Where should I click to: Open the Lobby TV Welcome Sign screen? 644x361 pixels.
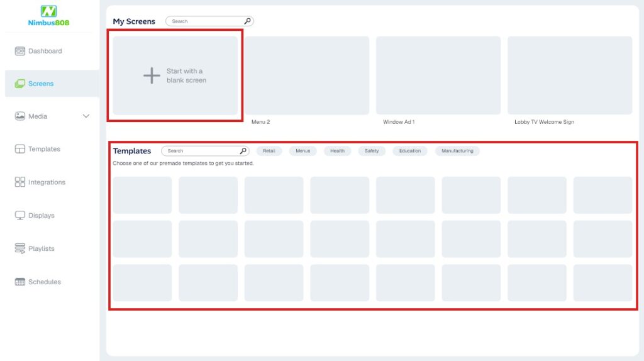pos(569,75)
